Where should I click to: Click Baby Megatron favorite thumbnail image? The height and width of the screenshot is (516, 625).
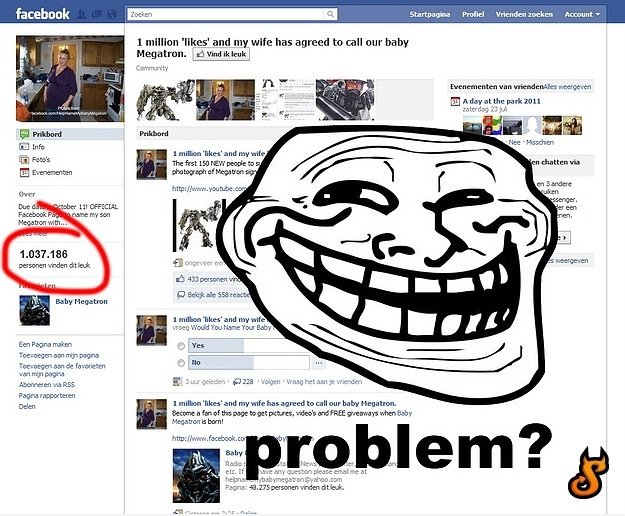(x=35, y=310)
